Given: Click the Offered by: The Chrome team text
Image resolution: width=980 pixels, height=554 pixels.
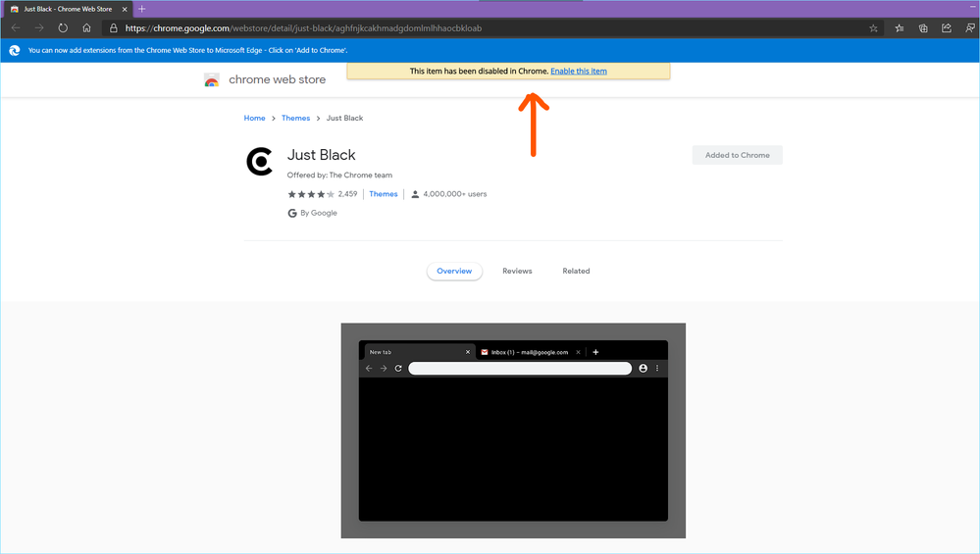Looking at the screenshot, I should (x=339, y=176).
